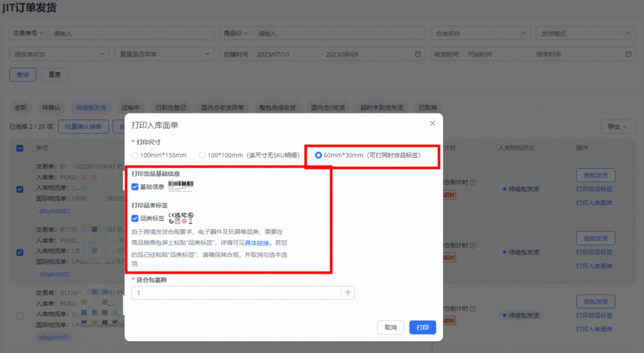
Task: Uncheck the 品类标签 checkbox
Action: click(135, 219)
